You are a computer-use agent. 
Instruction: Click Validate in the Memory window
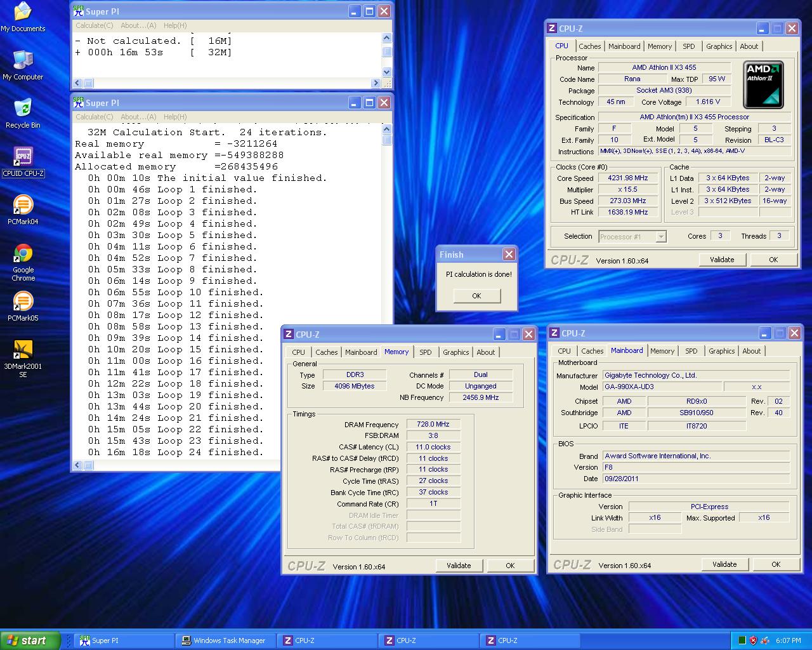[459, 566]
